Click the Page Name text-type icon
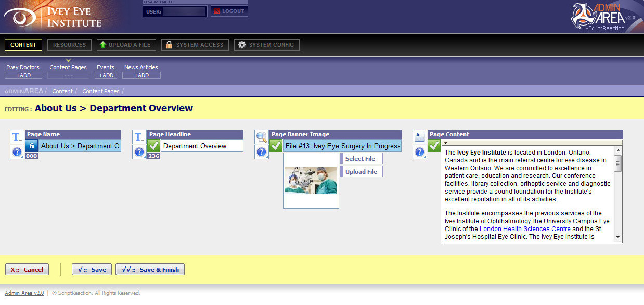The image size is (644, 305). pos(17,137)
